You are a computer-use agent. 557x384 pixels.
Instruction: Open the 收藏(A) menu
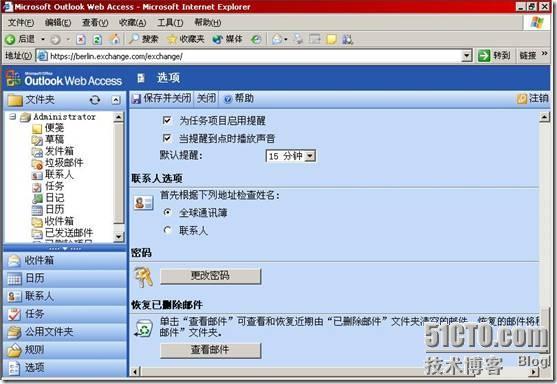(132, 23)
